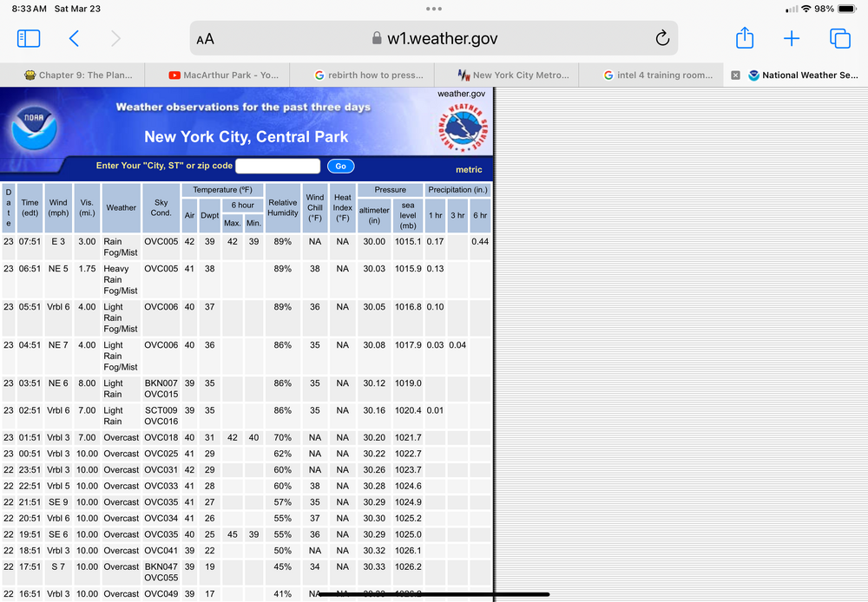Click the Vis. (mi.) column header

click(x=87, y=208)
